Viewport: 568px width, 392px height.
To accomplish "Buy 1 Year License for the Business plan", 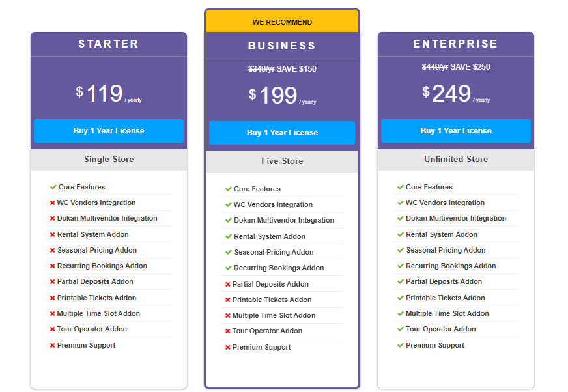I will 282,133.
